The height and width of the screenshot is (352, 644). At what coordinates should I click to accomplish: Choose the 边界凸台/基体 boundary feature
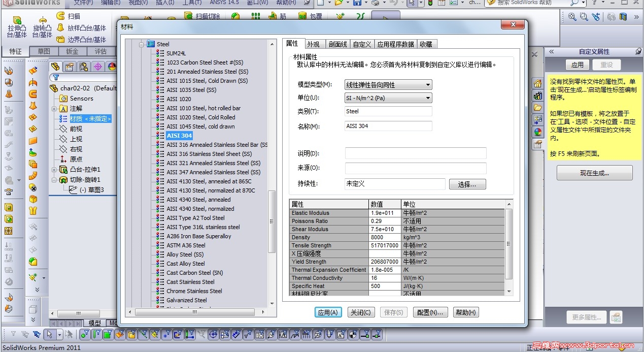[x=81, y=39]
